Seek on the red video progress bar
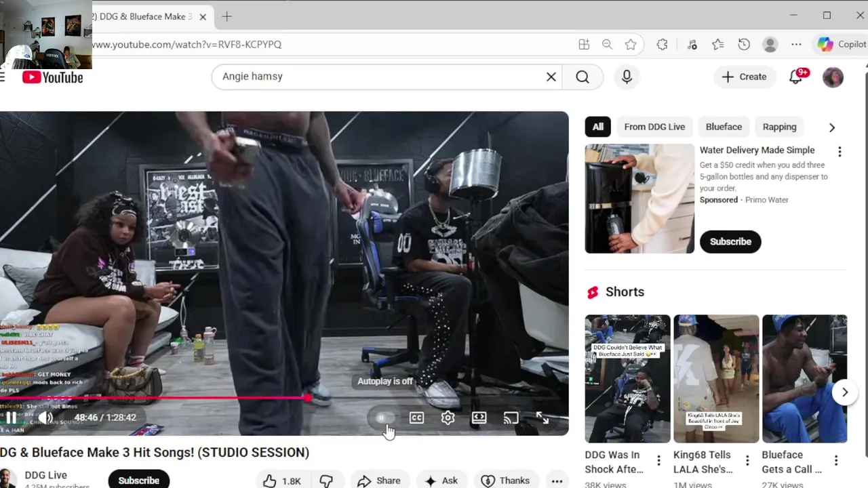 point(284,398)
